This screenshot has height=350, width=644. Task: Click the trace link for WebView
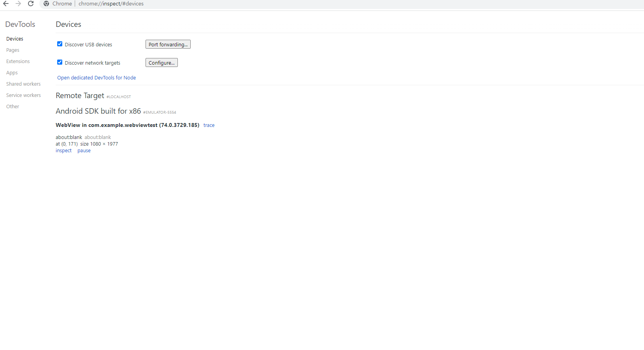coord(209,125)
